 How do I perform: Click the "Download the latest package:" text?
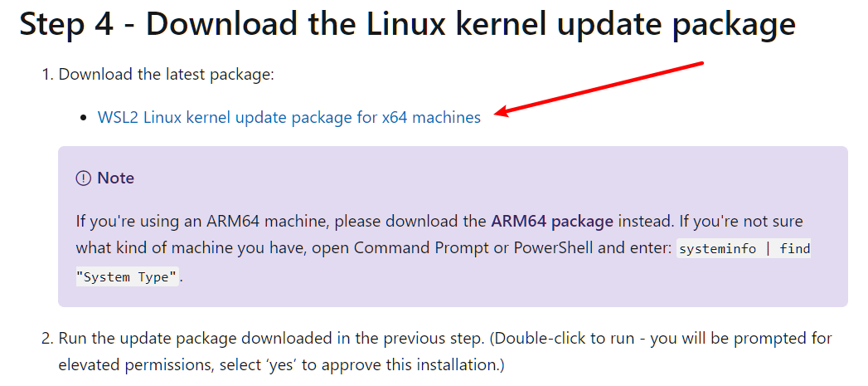[x=166, y=75]
